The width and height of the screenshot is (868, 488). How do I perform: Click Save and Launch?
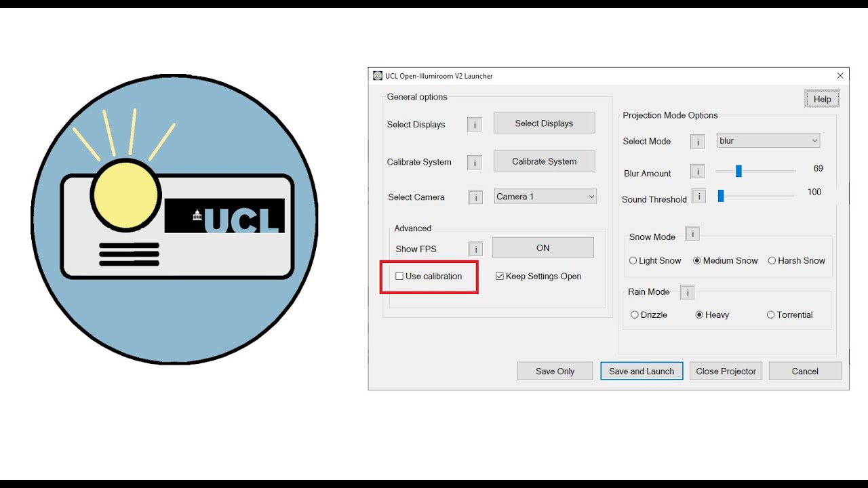(x=642, y=371)
